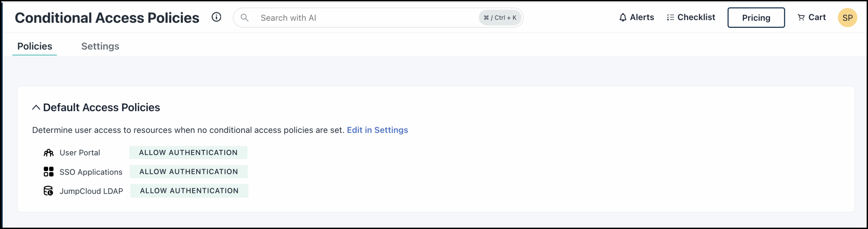
Task: Click Allow Authentication for User Portal
Action: [188, 152]
